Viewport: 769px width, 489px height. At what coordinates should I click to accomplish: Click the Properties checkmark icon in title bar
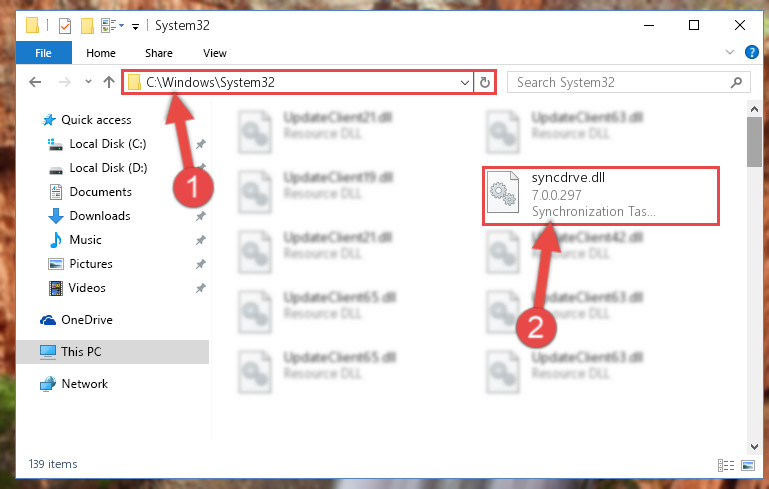[x=65, y=26]
